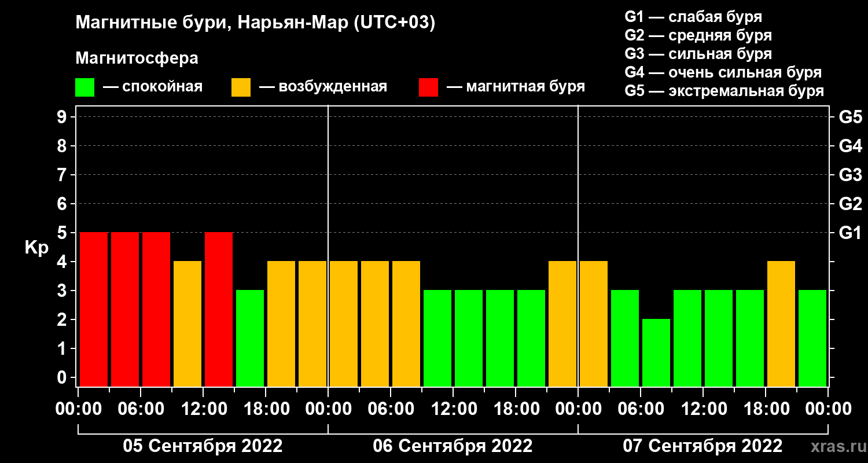Click the first red bar of 05 Сентября (00:00–03:00)
This screenshot has width=868, height=463.
click(x=94, y=309)
